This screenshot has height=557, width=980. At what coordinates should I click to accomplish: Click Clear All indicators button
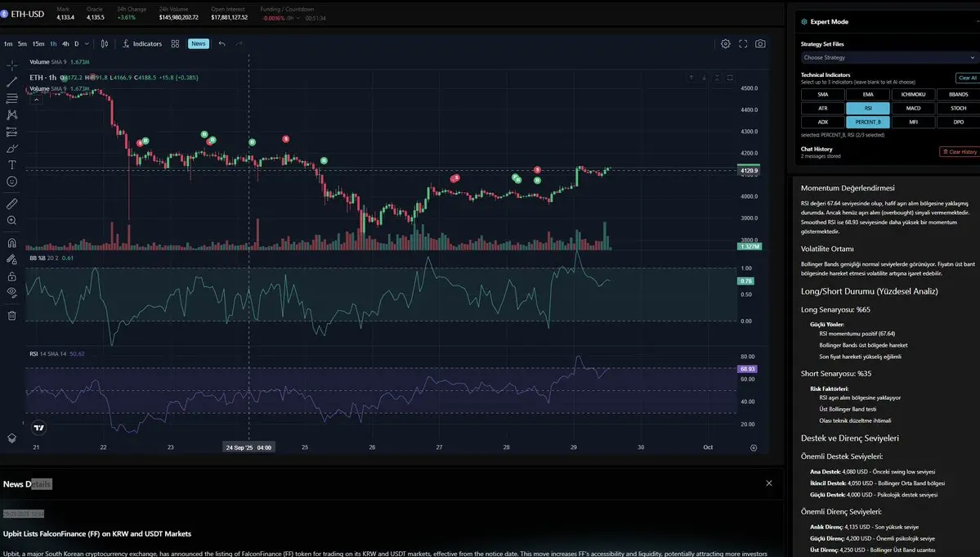(x=968, y=79)
